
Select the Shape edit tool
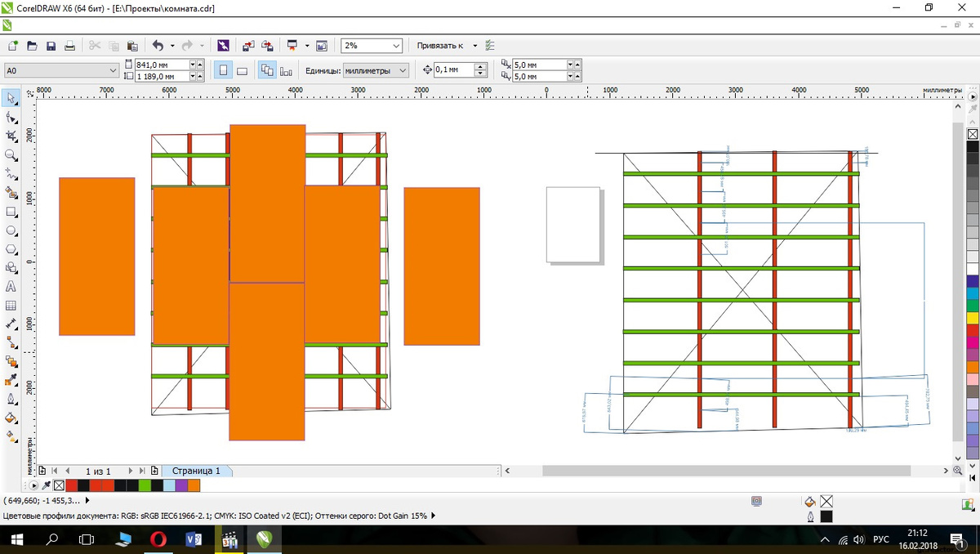[x=11, y=118]
